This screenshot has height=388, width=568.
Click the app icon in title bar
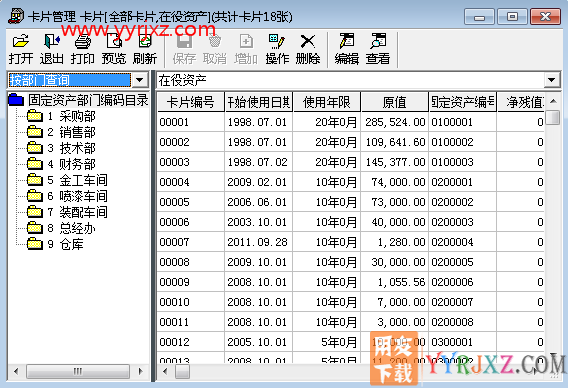pyautogui.click(x=16, y=16)
